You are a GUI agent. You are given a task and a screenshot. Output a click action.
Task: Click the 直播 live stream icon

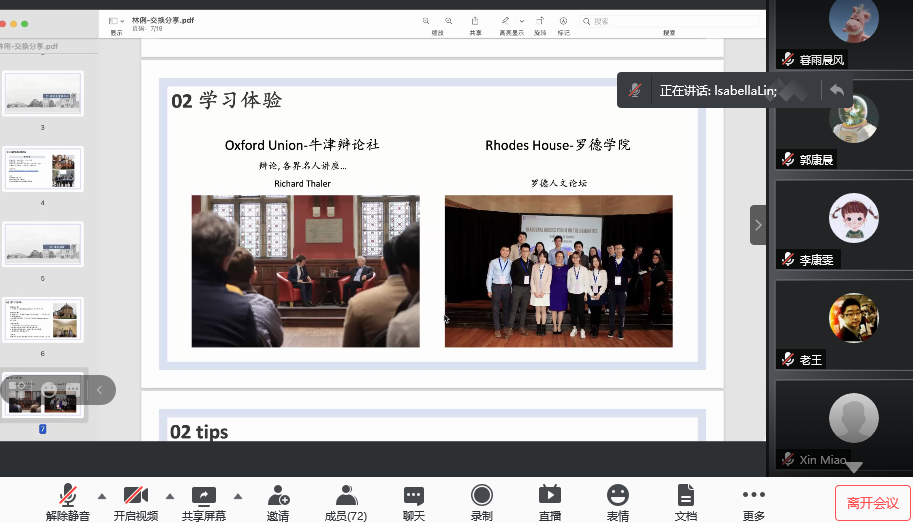(x=550, y=497)
